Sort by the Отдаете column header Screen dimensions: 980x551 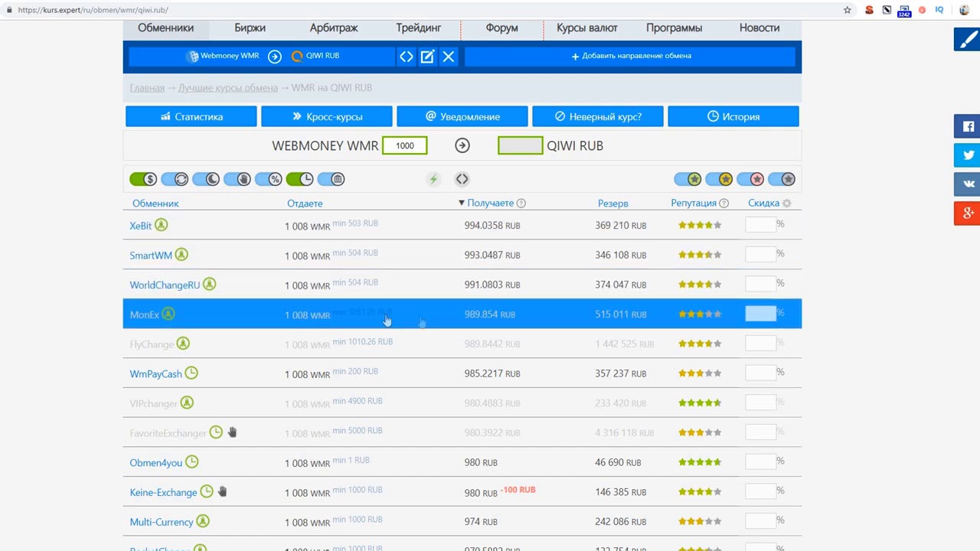[305, 204]
